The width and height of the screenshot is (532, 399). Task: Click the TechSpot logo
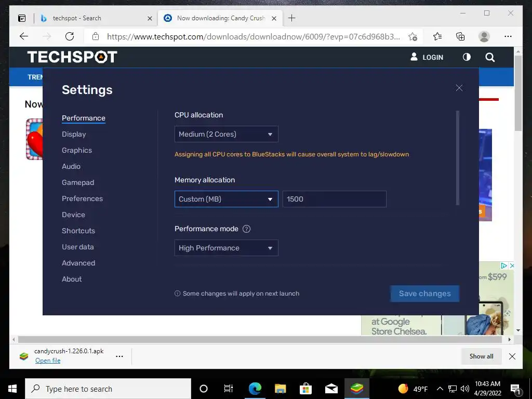coord(72,57)
